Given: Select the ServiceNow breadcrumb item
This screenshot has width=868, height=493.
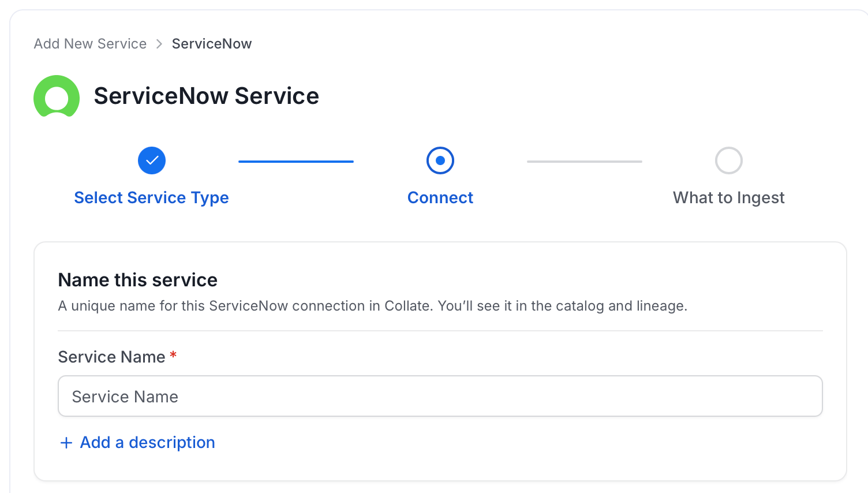Looking at the screenshot, I should pos(212,44).
